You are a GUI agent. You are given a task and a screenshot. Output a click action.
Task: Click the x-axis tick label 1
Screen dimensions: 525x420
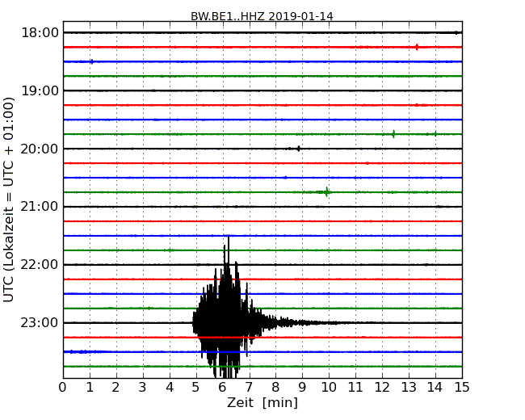[90, 387]
